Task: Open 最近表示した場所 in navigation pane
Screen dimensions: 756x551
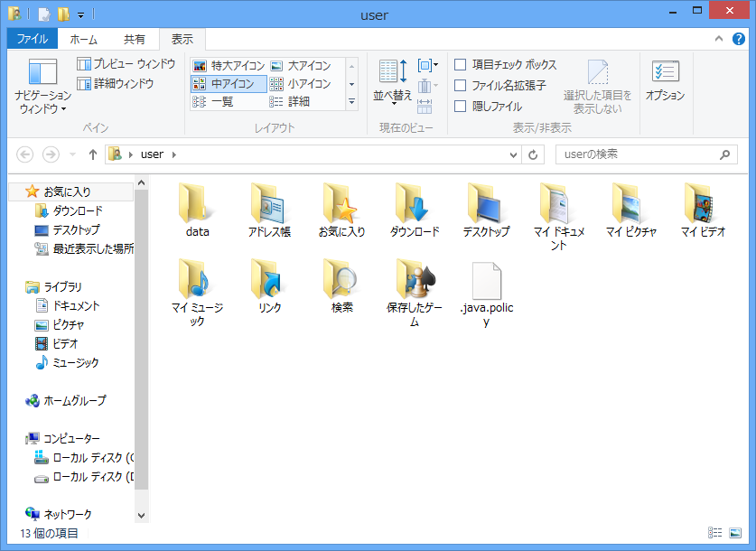Action: point(84,248)
